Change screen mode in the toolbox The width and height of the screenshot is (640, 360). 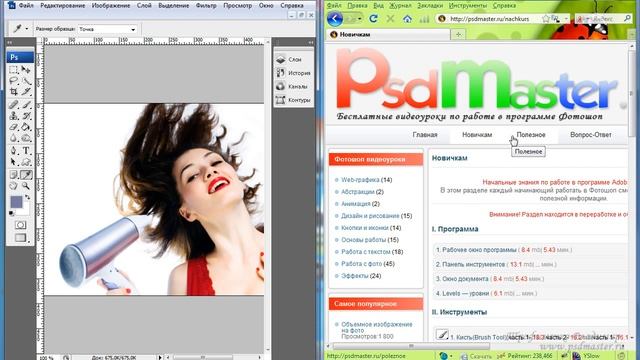pos(20,238)
